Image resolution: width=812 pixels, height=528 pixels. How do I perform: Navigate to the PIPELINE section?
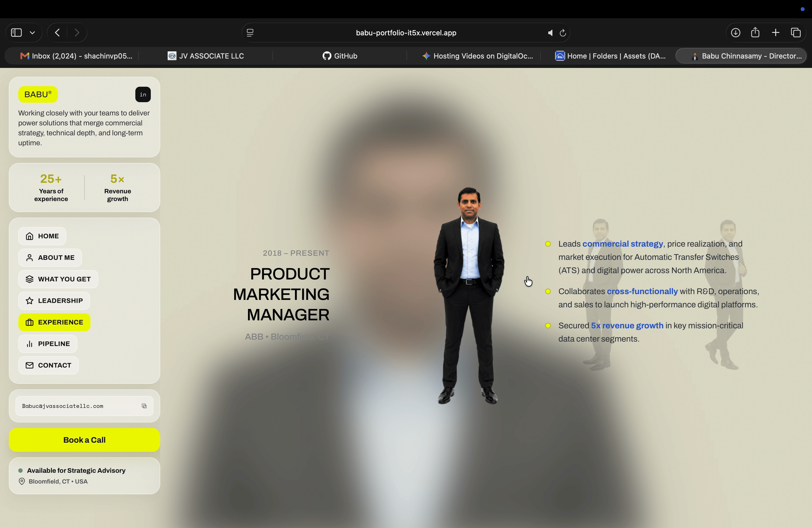pyautogui.click(x=48, y=344)
